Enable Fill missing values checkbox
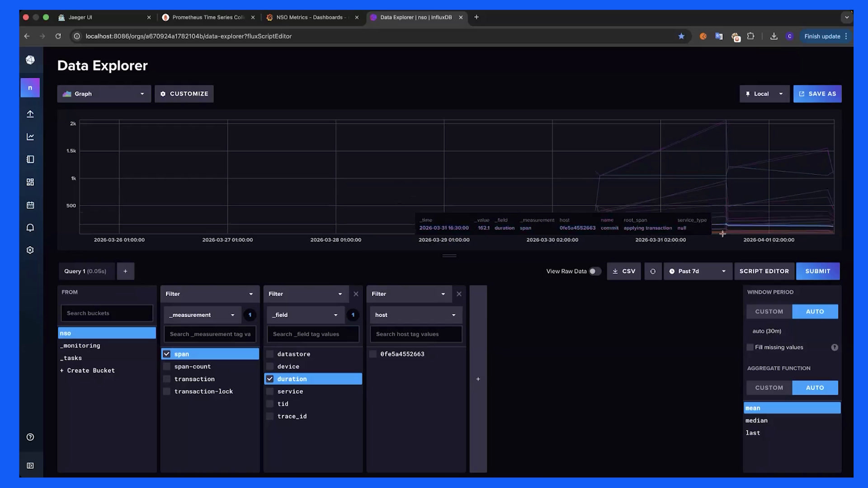Image resolution: width=868 pixels, height=488 pixels. click(x=750, y=347)
